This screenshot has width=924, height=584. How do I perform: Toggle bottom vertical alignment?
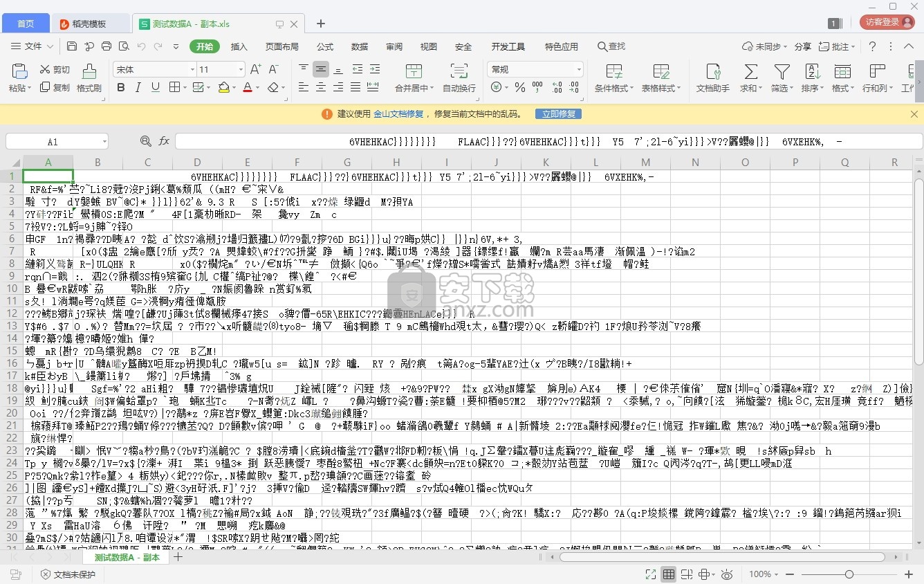coord(338,69)
